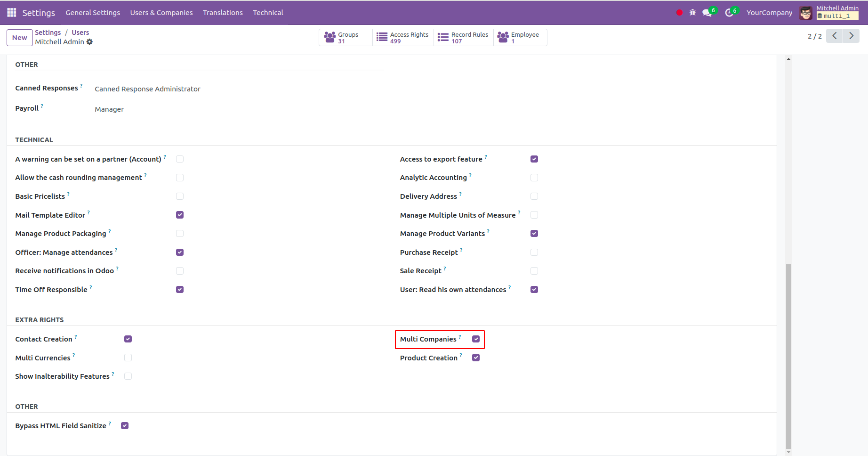Open the Access Rights stat button
Screen dimensions: 868x456
403,38
